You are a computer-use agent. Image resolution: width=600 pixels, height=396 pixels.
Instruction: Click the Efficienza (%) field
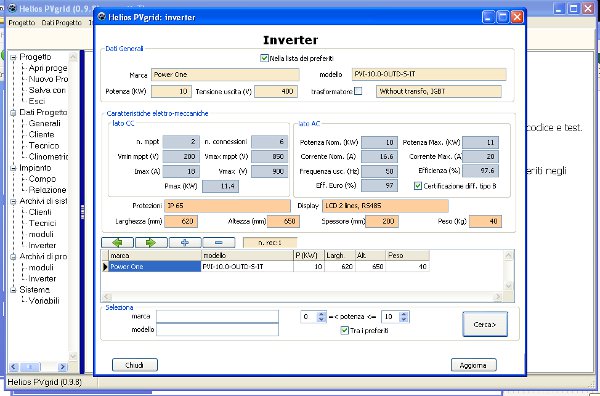(x=480, y=171)
